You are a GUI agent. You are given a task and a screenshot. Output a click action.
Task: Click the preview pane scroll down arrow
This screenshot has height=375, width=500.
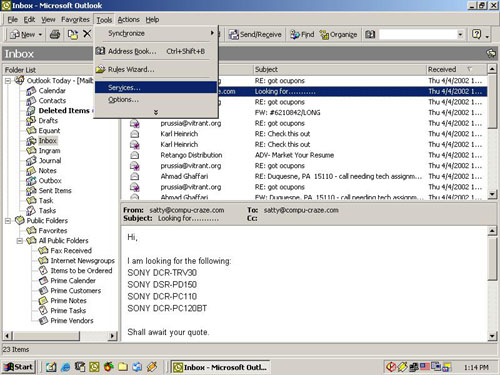click(492, 336)
